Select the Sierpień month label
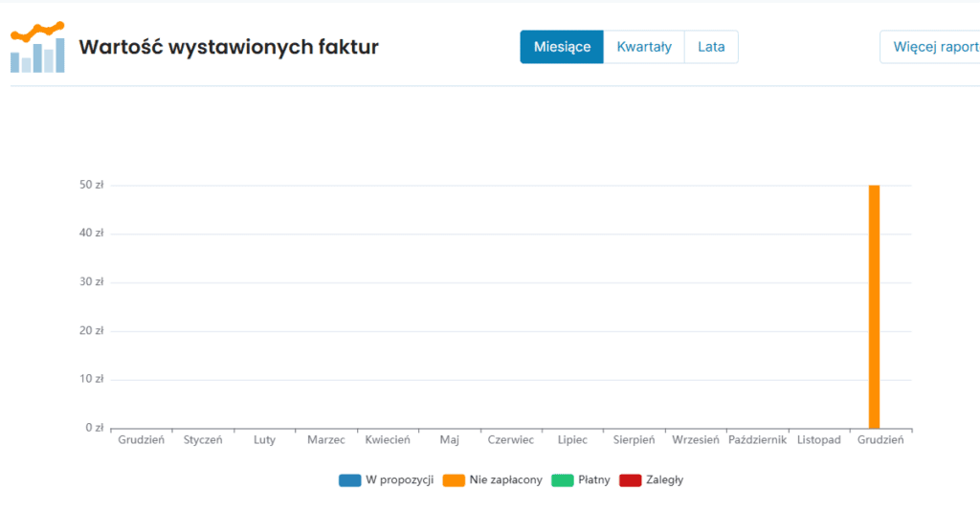This screenshot has width=980, height=512. (x=634, y=440)
